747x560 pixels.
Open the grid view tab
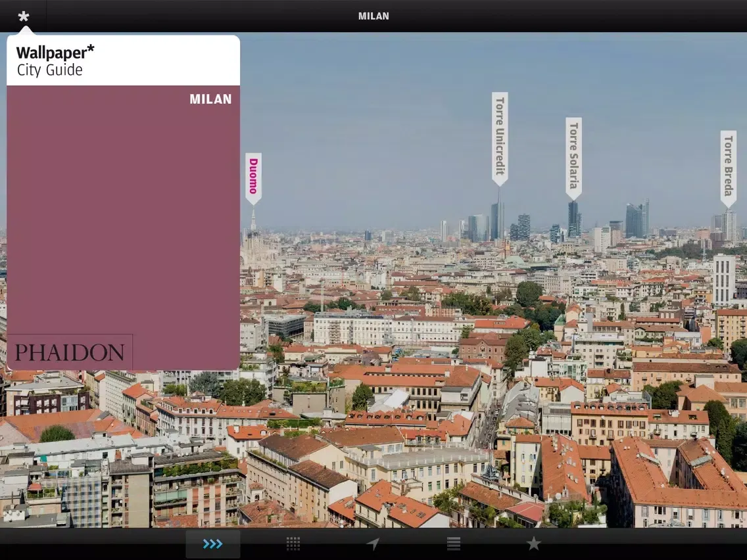tap(293, 544)
